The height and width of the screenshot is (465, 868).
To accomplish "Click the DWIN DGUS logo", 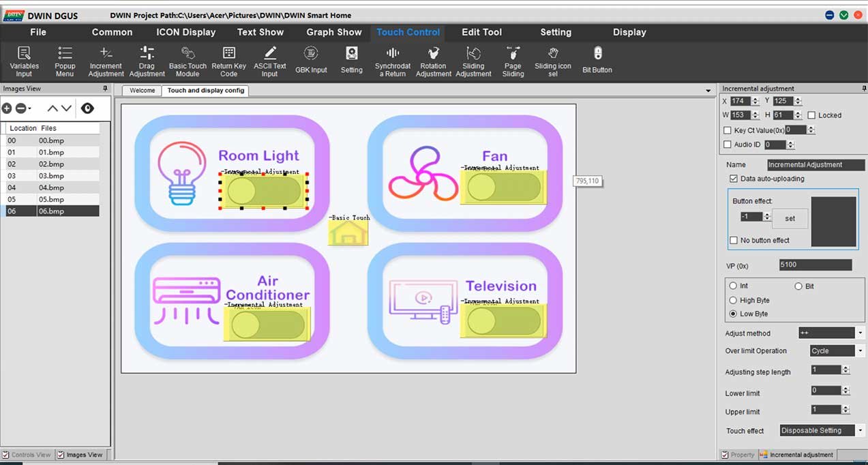I will pyautogui.click(x=14, y=15).
